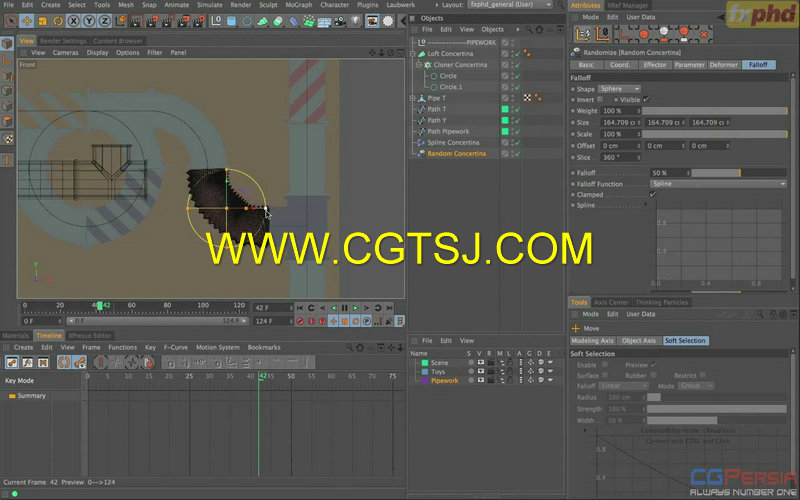Image resolution: width=800 pixels, height=500 pixels.
Task: Open the Simulate menu
Action: [x=209, y=5]
